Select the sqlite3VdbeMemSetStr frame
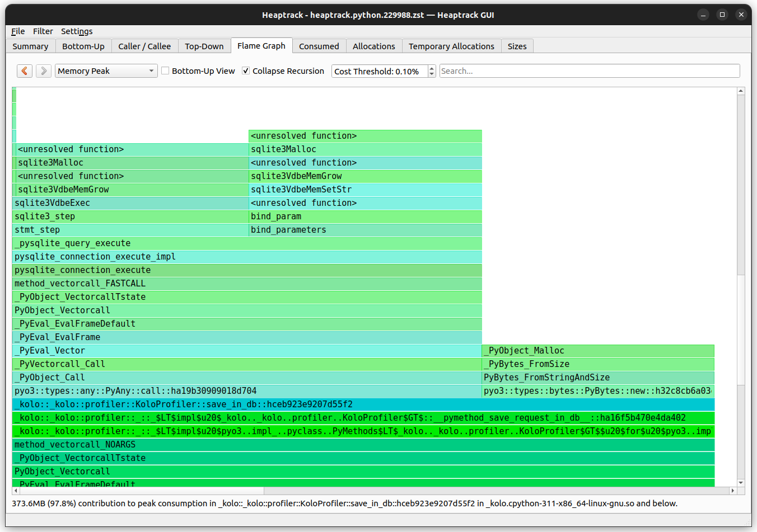This screenshot has height=532, width=757. (365, 190)
